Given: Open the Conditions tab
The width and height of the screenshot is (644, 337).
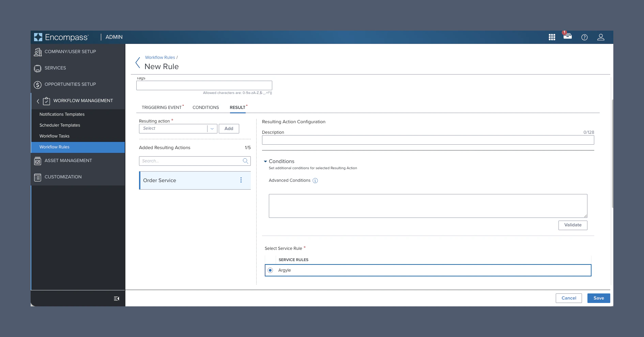Looking at the screenshot, I should [x=205, y=107].
